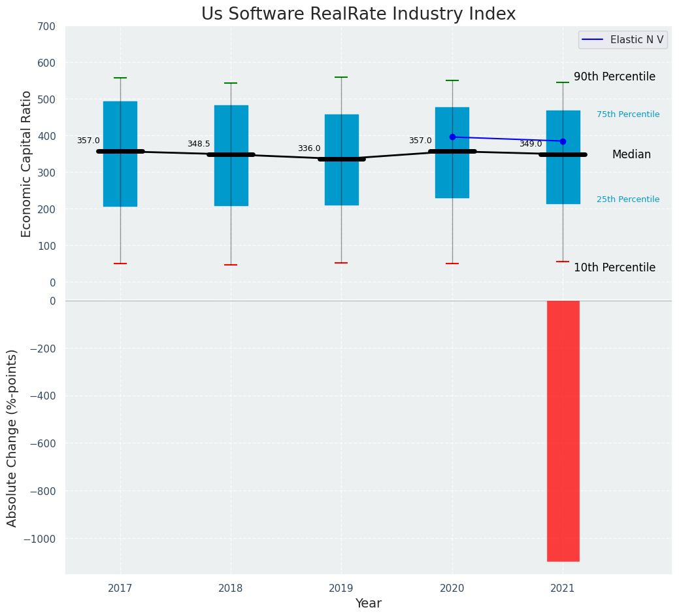The height and width of the screenshot is (616, 679).
Task: Click the 25th Percentile annotation
Action: [628, 199]
